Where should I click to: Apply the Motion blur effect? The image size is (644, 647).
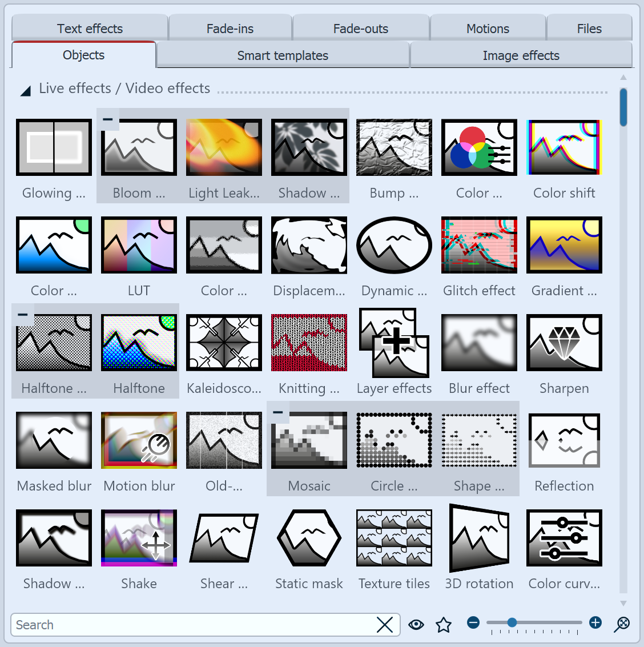click(138, 440)
